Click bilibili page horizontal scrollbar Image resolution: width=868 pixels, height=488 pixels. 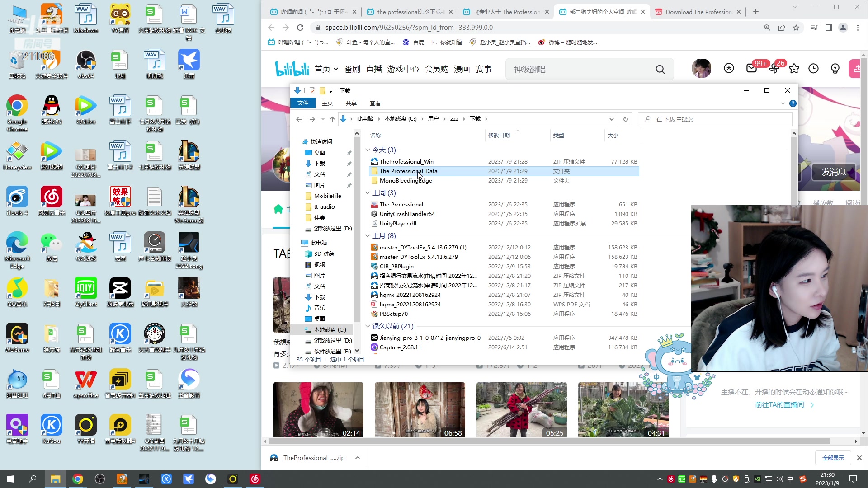[549, 441]
